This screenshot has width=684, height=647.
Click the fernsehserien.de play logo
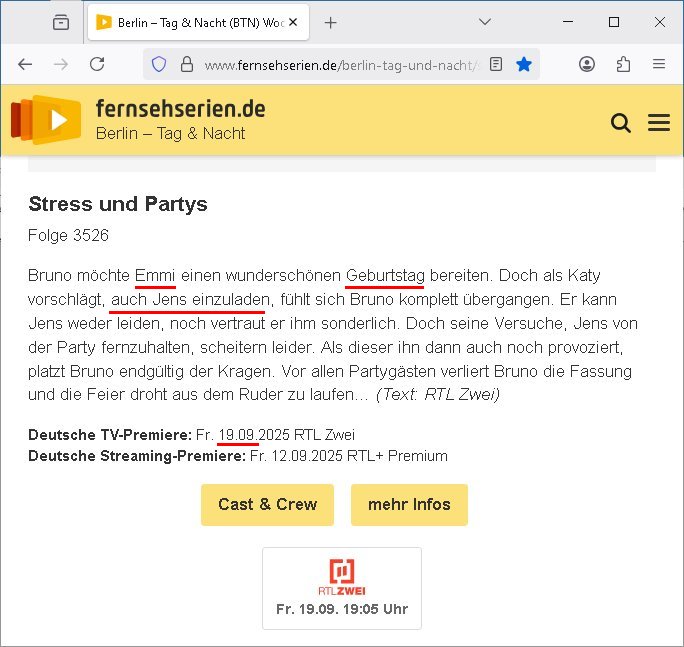(46, 120)
